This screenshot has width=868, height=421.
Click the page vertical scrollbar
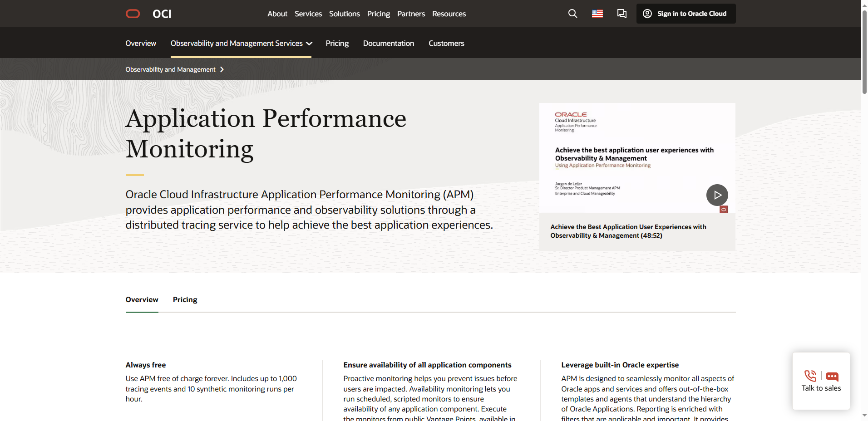point(864,50)
